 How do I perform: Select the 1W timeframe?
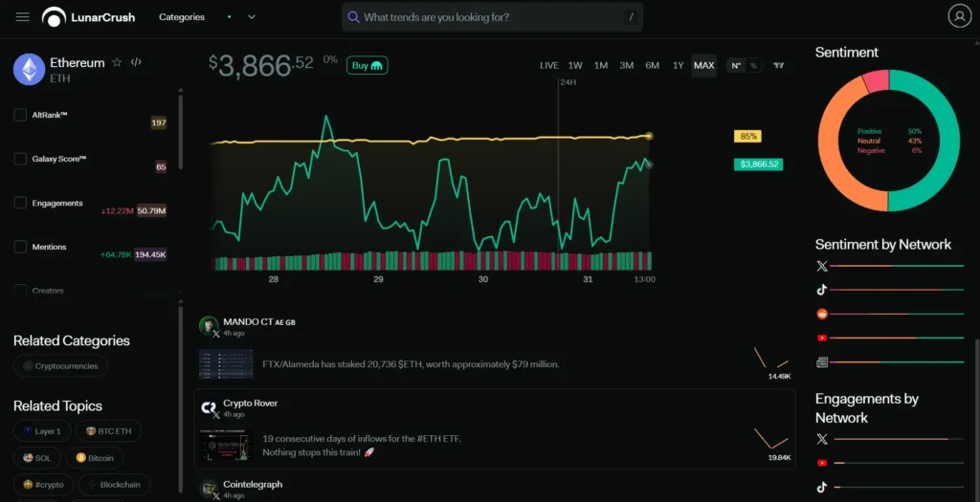click(575, 66)
